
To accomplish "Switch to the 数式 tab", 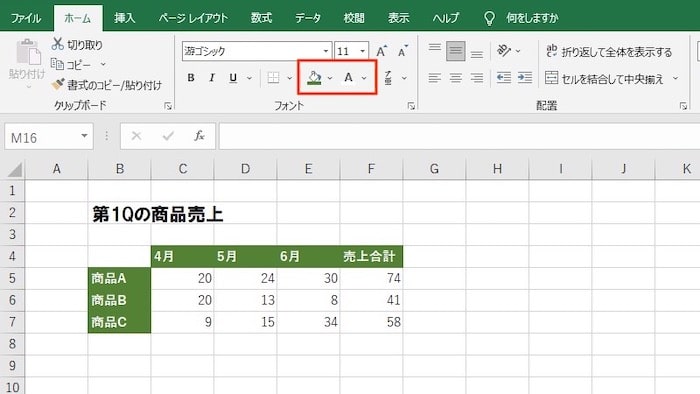I will click(x=261, y=18).
